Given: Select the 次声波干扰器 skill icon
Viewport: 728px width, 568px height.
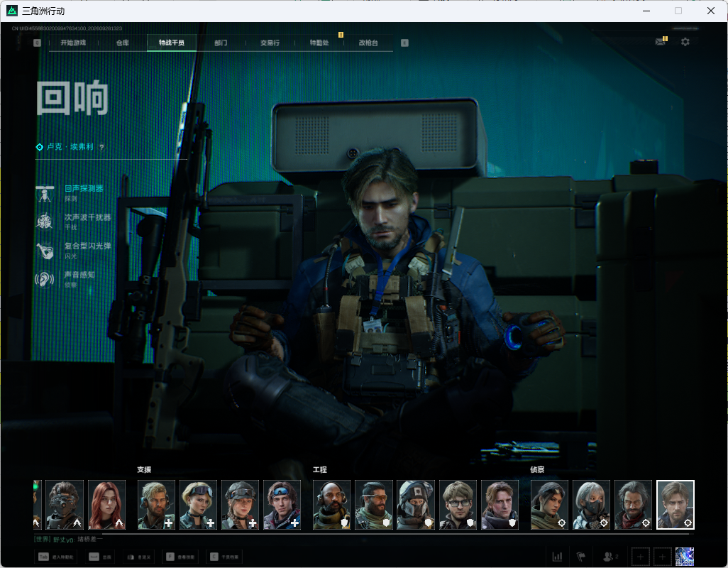Looking at the screenshot, I should point(45,222).
